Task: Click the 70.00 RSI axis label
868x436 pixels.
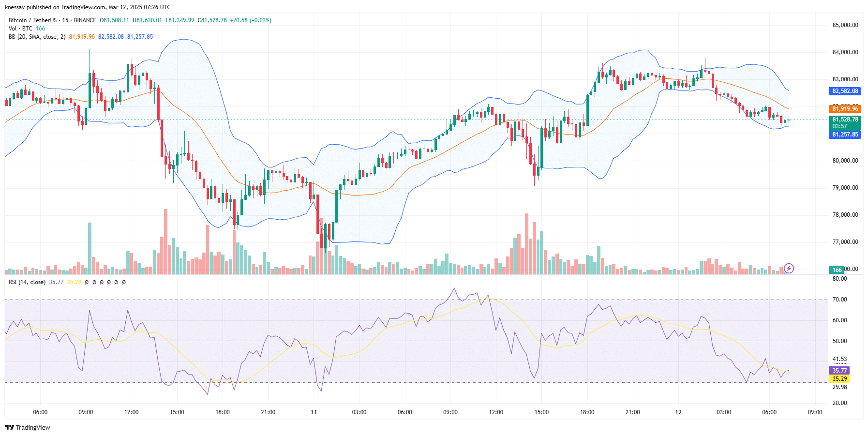Action: pyautogui.click(x=839, y=300)
